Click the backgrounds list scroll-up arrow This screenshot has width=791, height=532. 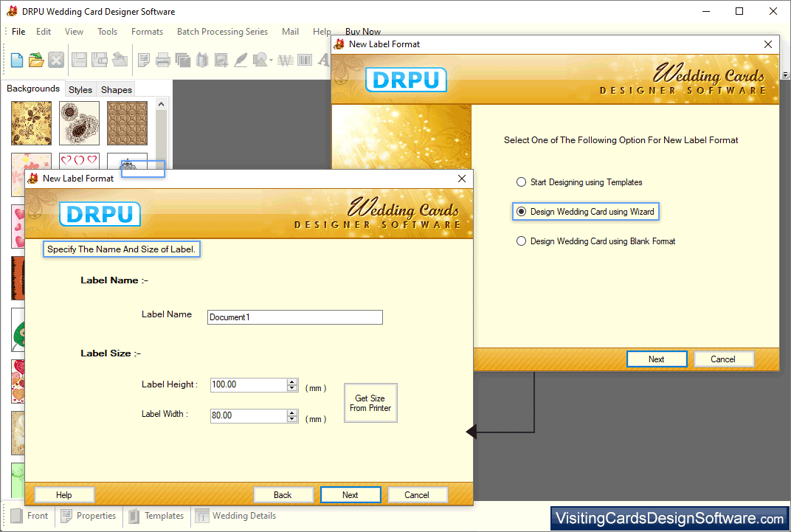[161, 104]
